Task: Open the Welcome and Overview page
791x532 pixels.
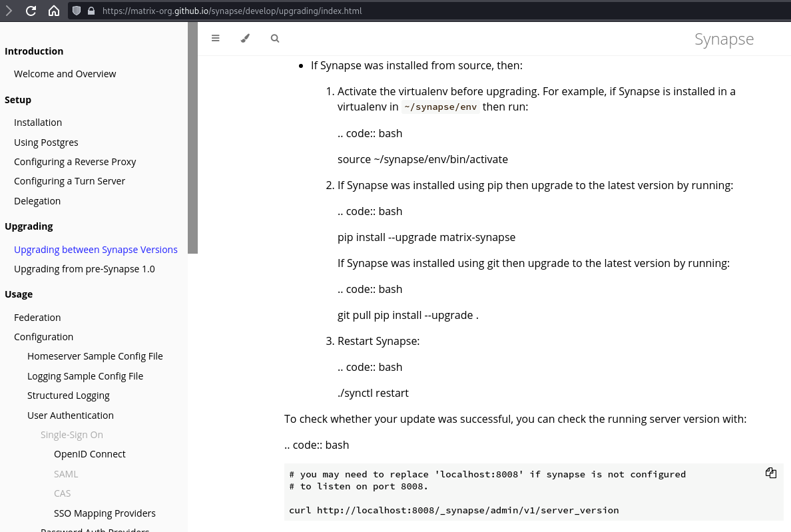Action: [65, 74]
